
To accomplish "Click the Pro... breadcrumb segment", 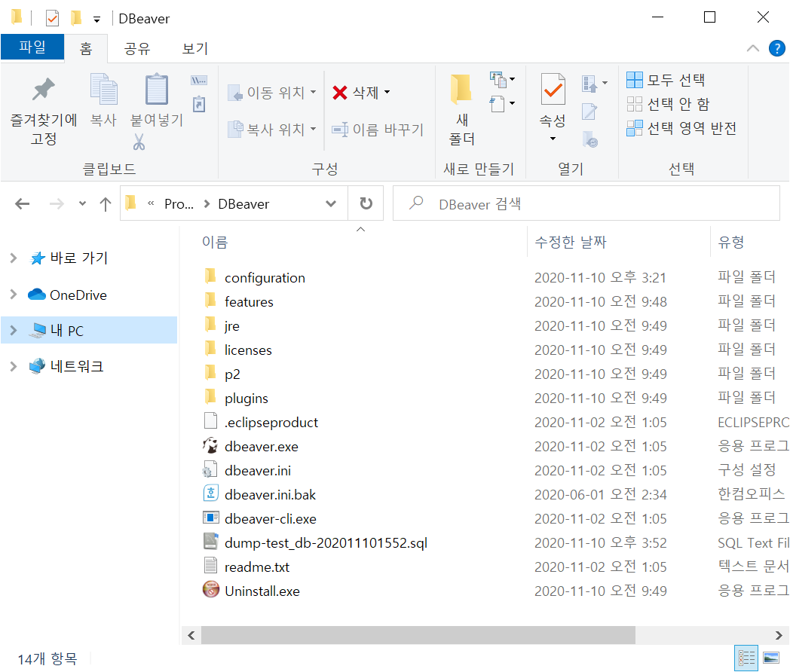I will coord(179,204).
